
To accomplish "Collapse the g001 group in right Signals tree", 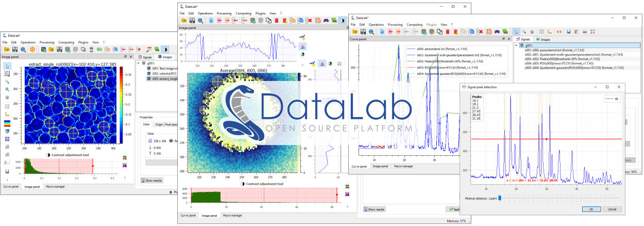I will (516, 45).
